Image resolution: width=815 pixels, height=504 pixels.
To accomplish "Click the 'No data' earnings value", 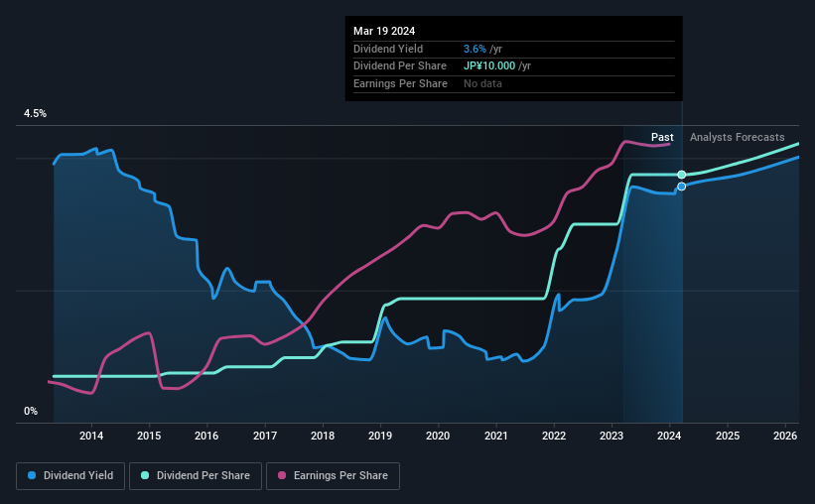I will 482,83.
